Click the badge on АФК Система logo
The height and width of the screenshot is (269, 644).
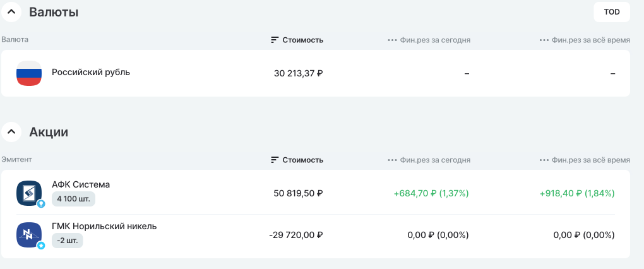coord(41,204)
